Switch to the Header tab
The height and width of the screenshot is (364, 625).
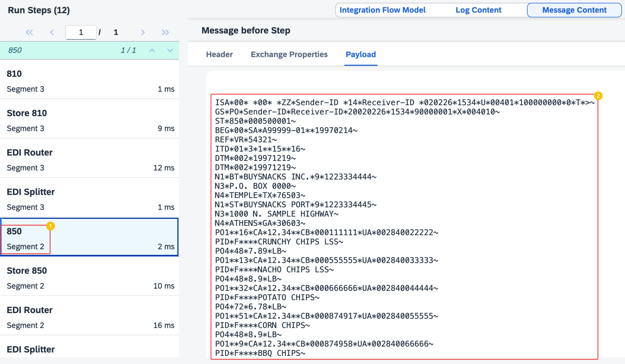219,54
